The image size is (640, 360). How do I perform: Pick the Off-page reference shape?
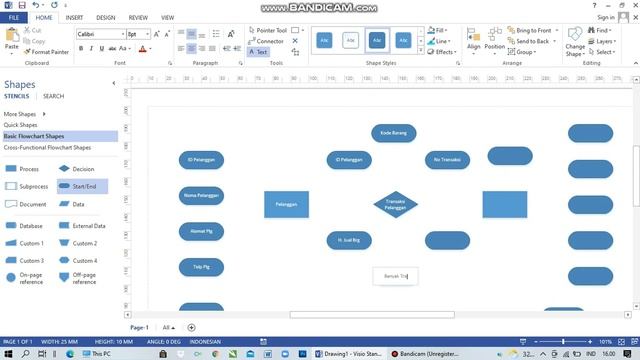point(78,278)
